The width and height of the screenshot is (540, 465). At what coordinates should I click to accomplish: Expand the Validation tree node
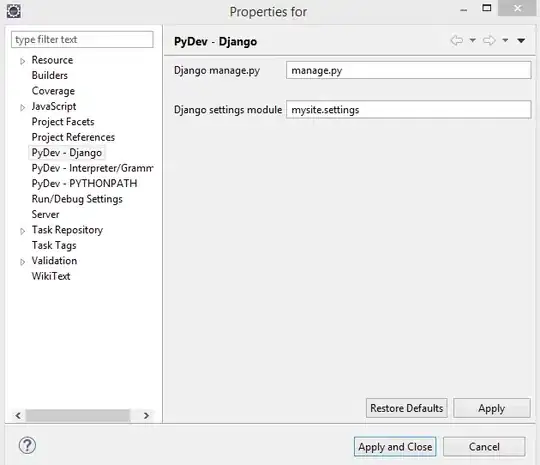[x=22, y=262]
